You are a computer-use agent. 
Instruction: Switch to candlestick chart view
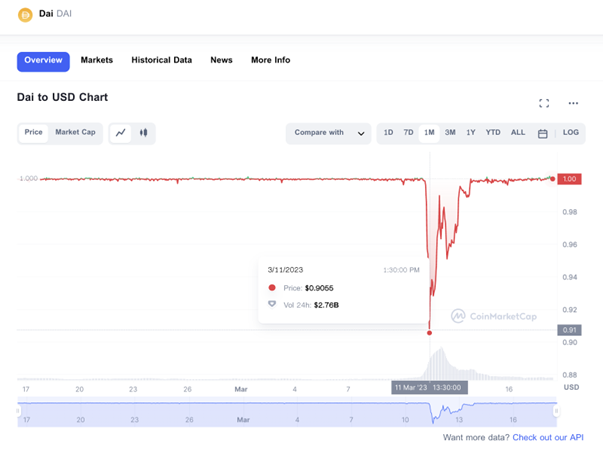[144, 133]
